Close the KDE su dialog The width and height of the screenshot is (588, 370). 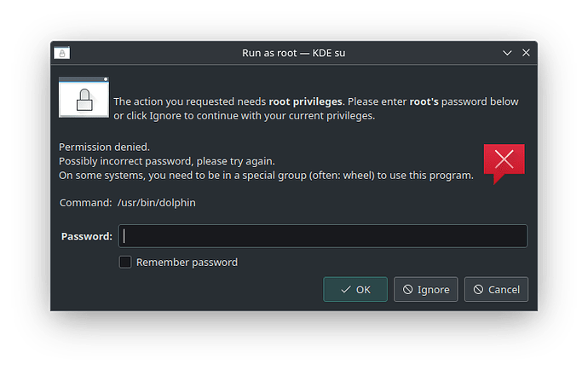[526, 53]
